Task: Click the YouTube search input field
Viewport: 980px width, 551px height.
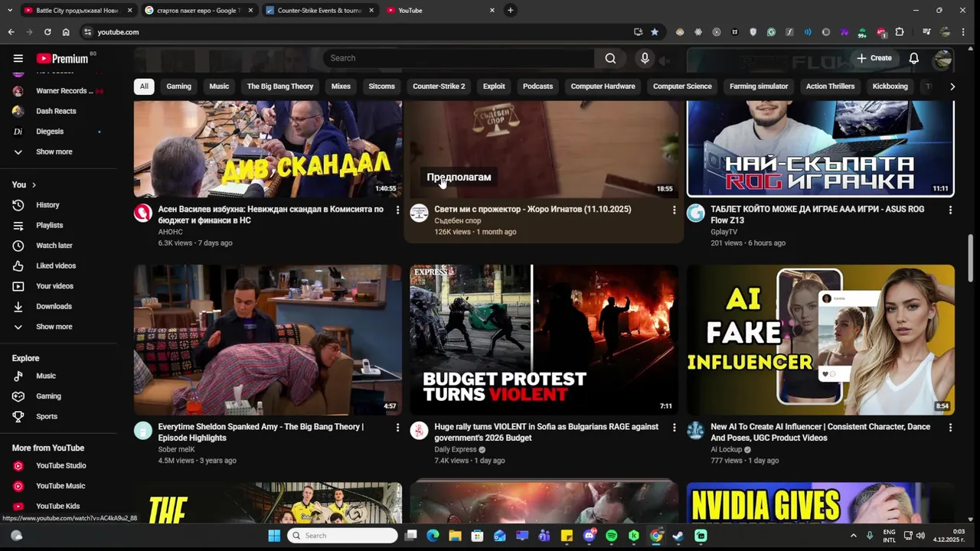Action: tap(459, 58)
